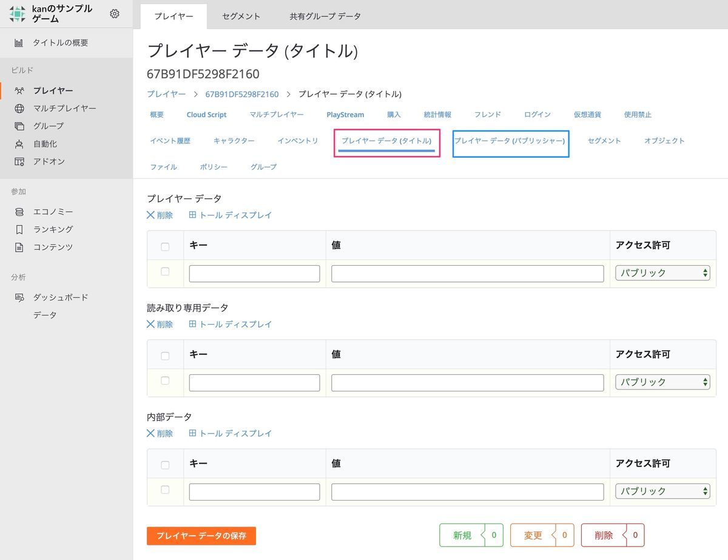
Task: Open the パブリック dropdown in 読み取り専用データ
Action: click(x=662, y=382)
